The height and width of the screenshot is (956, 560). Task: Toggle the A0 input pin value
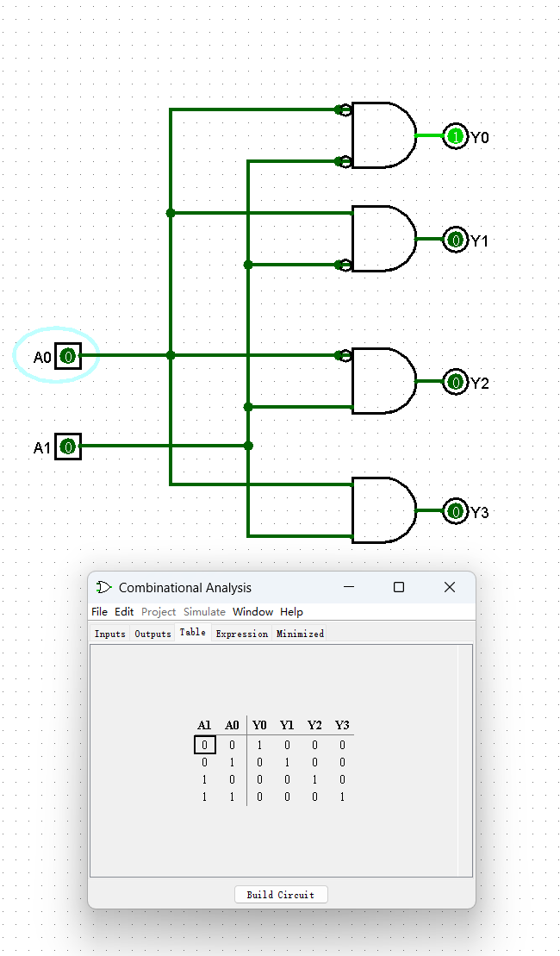68,355
